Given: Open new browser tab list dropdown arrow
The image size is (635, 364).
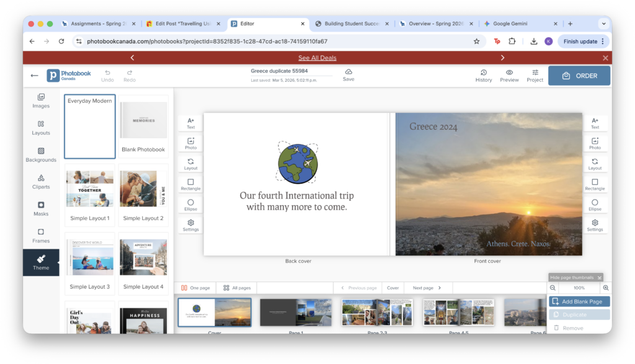Looking at the screenshot, I should [603, 24].
